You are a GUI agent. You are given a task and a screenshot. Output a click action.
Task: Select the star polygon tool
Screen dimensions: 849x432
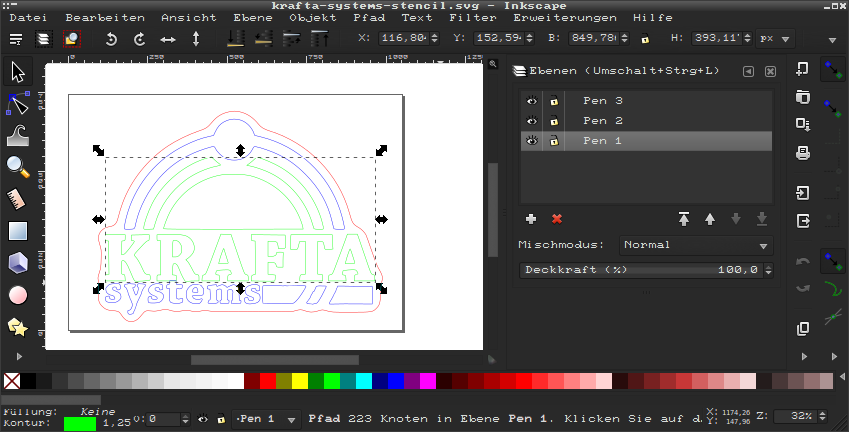18,327
